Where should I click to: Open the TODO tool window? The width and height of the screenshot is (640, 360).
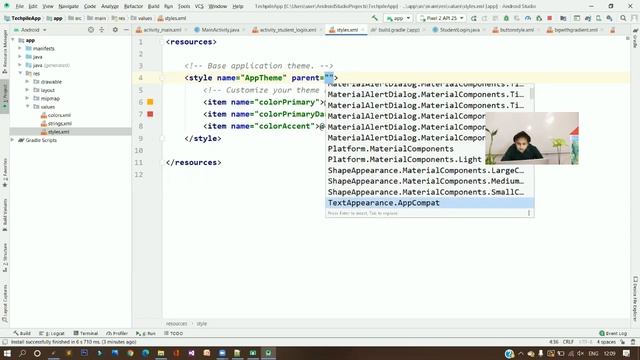174,333
